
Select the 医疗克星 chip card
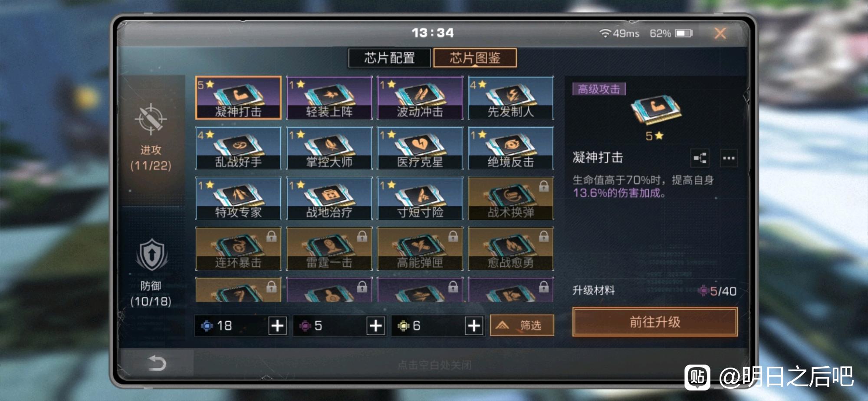click(x=420, y=148)
